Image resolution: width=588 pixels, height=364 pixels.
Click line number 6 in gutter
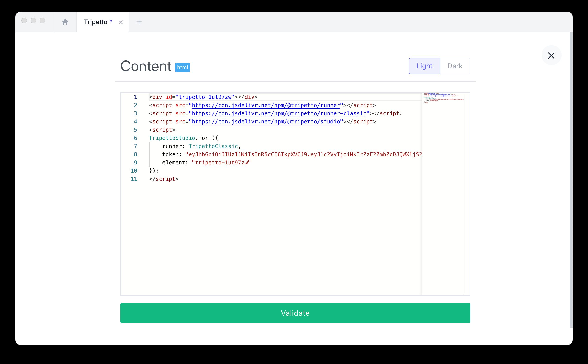[x=135, y=138]
